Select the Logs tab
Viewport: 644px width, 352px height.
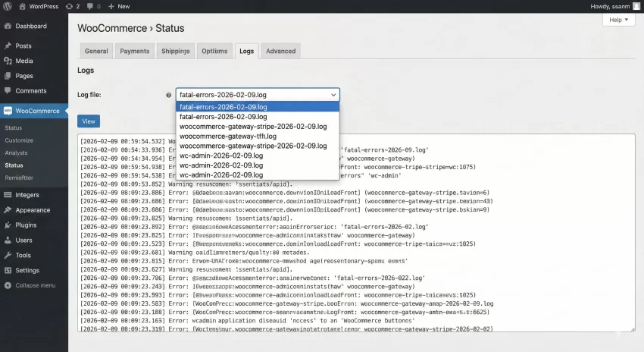coord(246,51)
